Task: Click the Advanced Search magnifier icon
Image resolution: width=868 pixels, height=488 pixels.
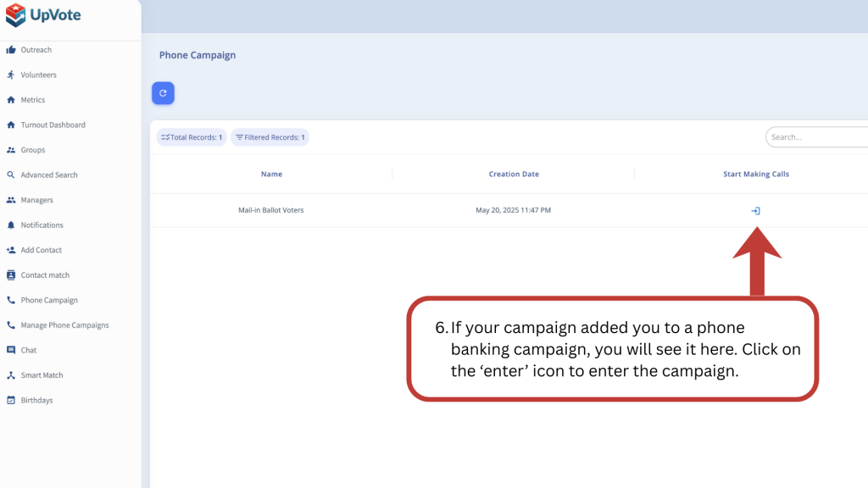Action: click(x=11, y=175)
